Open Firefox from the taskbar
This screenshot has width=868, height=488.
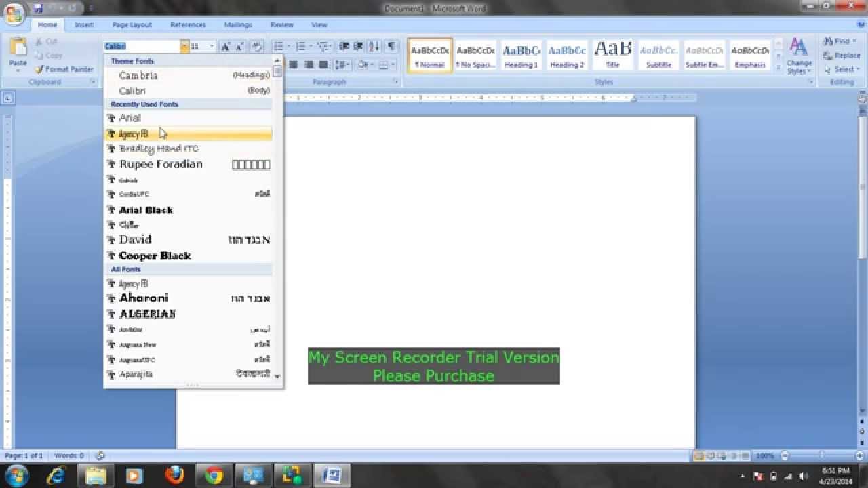click(x=175, y=476)
